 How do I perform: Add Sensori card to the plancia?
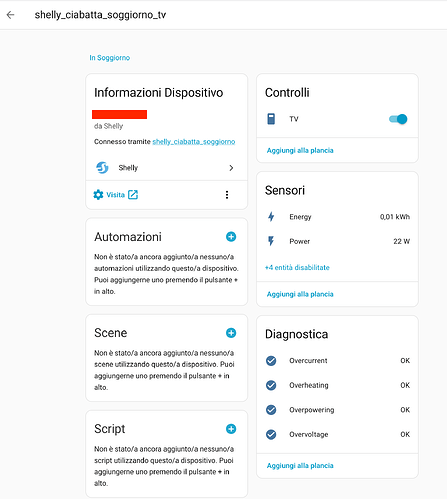coord(300,294)
